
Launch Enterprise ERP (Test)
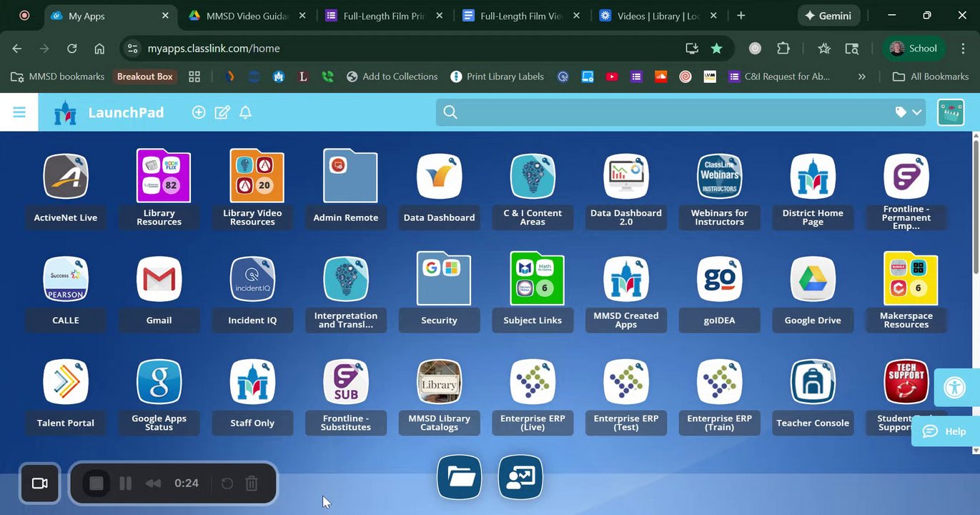coord(626,382)
